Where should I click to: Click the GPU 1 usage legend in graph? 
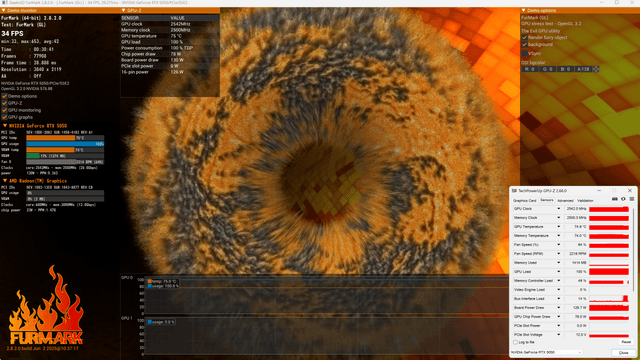click(x=161, y=322)
